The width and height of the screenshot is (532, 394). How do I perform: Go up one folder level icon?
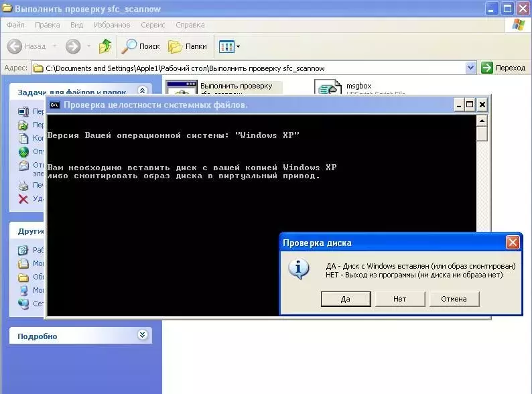pos(105,46)
